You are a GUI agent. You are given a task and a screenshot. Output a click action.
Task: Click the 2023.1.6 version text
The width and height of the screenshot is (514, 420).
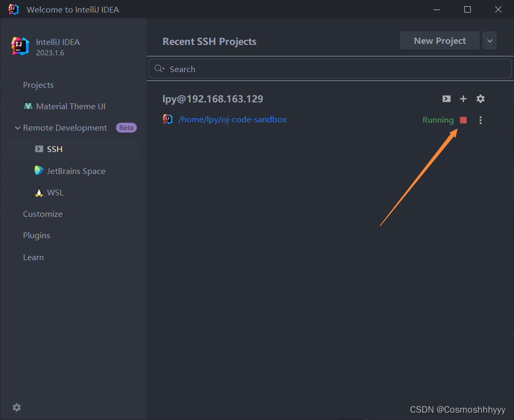[50, 53]
